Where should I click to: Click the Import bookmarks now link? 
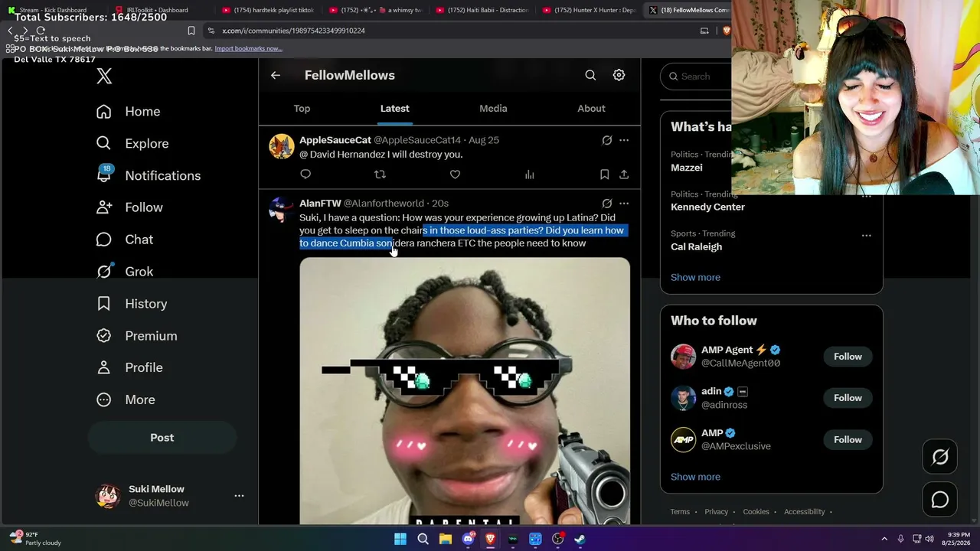(248, 48)
